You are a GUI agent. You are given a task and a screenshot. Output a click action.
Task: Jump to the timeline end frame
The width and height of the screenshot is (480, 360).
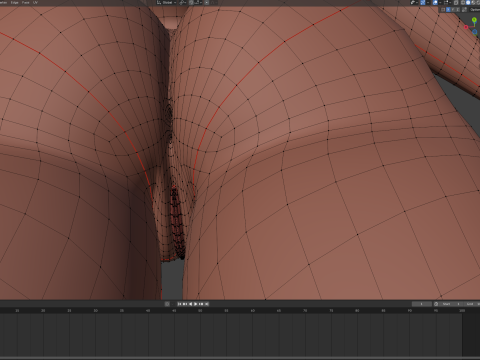(207, 304)
